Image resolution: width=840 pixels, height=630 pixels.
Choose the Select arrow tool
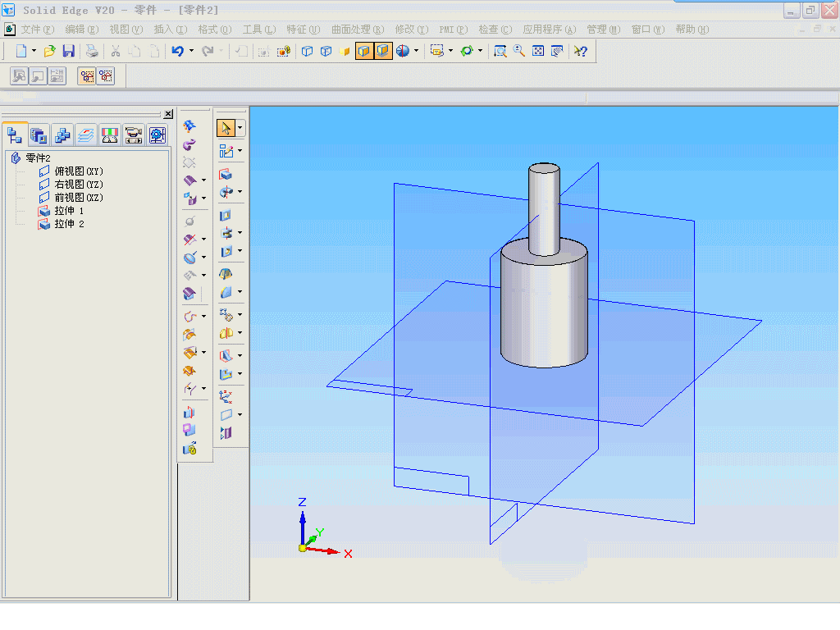tap(226, 128)
